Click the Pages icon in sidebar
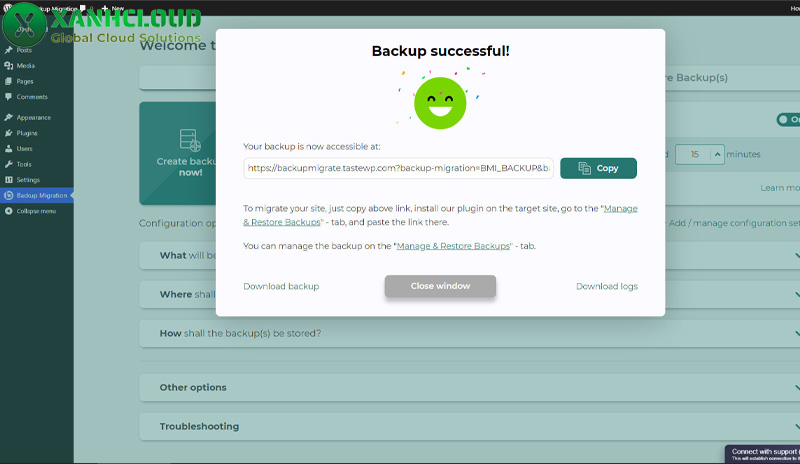Image resolution: width=800 pixels, height=464 pixels. (8, 81)
